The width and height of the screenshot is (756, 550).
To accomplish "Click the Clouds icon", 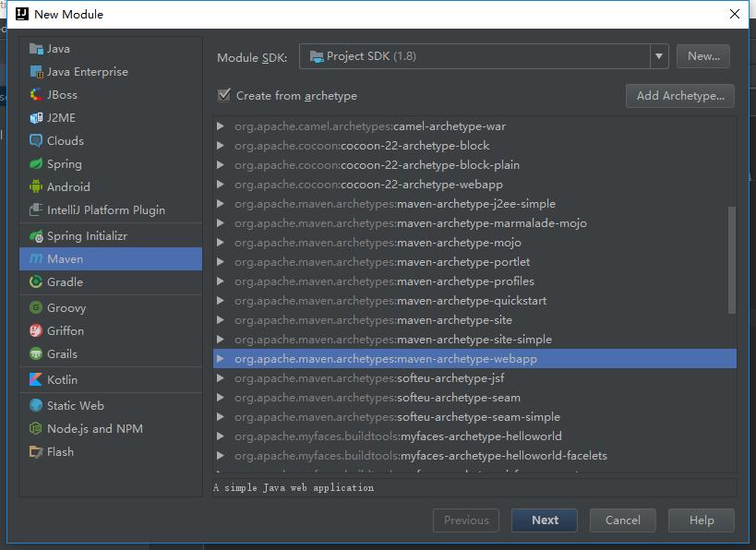I will tap(36, 141).
